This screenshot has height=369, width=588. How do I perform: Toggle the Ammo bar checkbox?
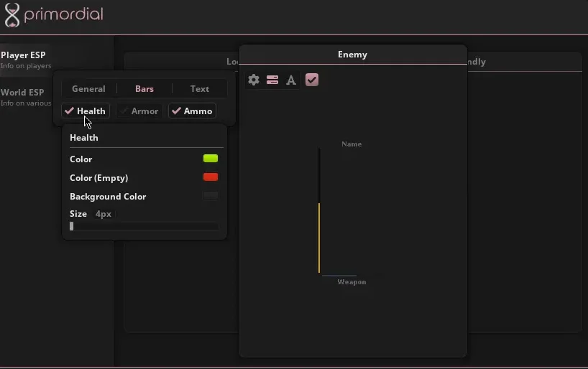(192, 111)
